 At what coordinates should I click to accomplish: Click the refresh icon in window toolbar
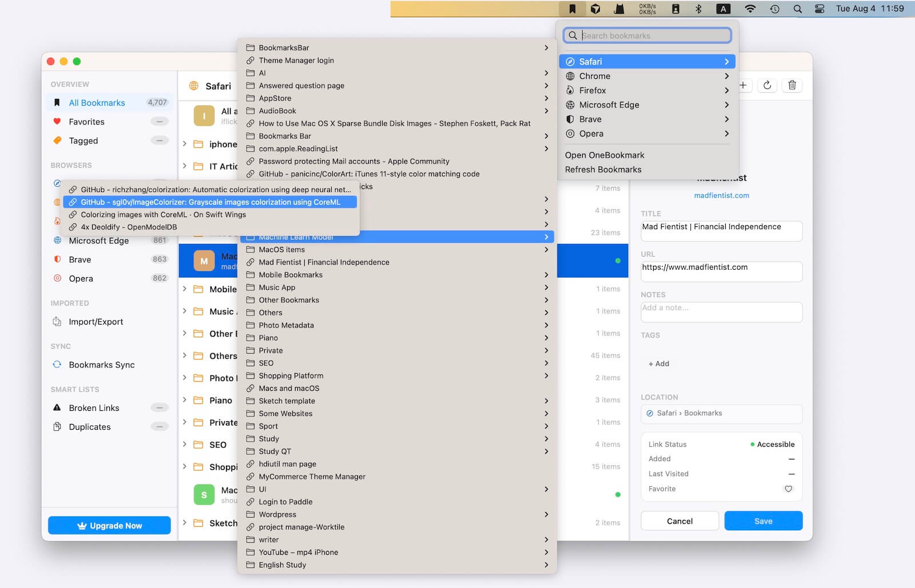coord(767,85)
